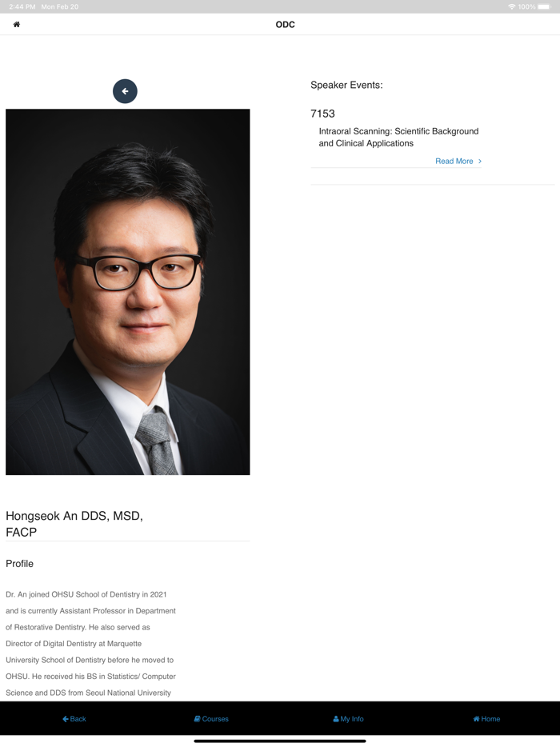Screen dimensions: 560x747
Task: Tap the Wi-Fi icon in the status bar
Action: (x=512, y=6)
